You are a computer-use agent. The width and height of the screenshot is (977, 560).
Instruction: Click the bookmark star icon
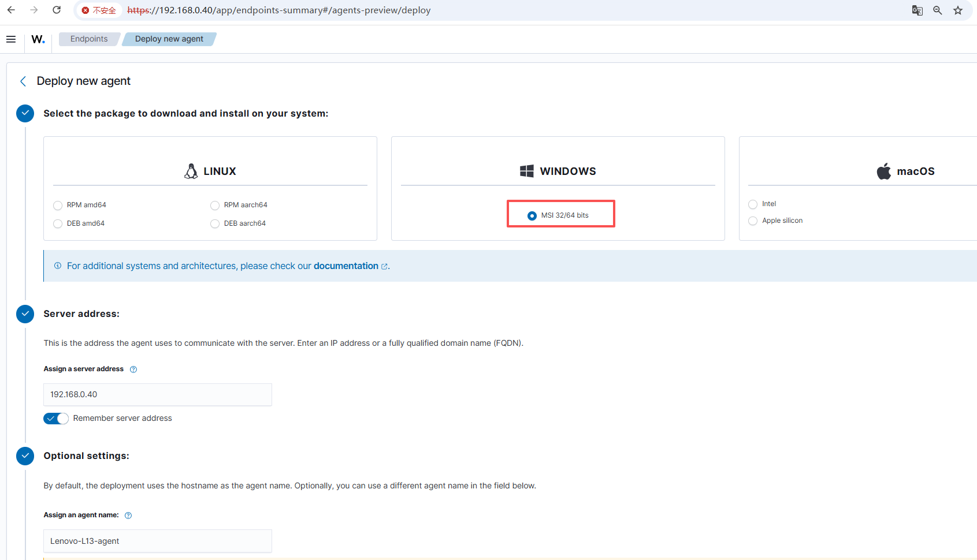point(958,10)
